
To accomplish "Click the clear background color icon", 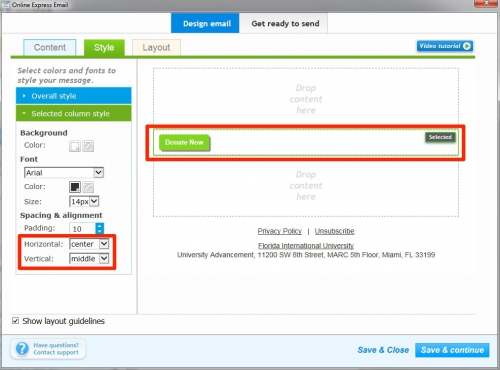I will pos(88,146).
